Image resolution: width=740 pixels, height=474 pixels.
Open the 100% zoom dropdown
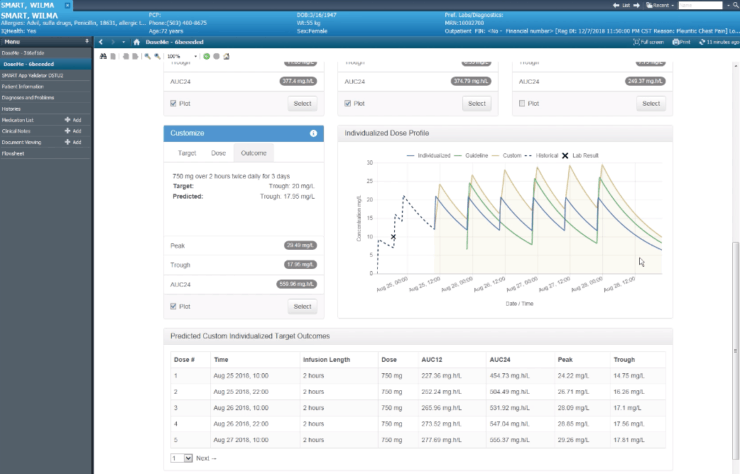tap(195, 56)
